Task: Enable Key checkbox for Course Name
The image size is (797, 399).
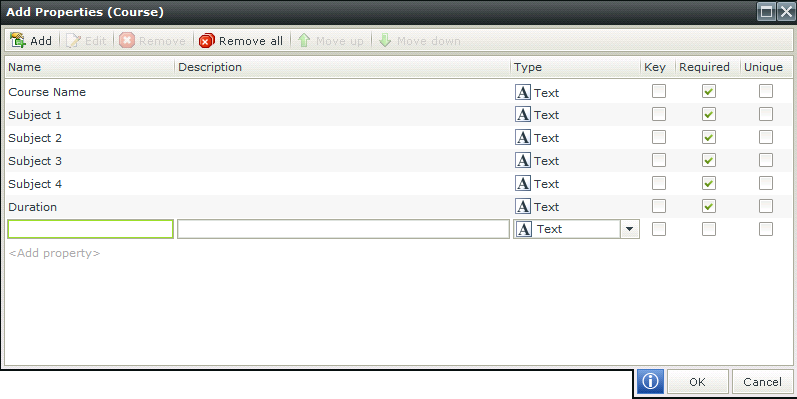Action: (659, 91)
